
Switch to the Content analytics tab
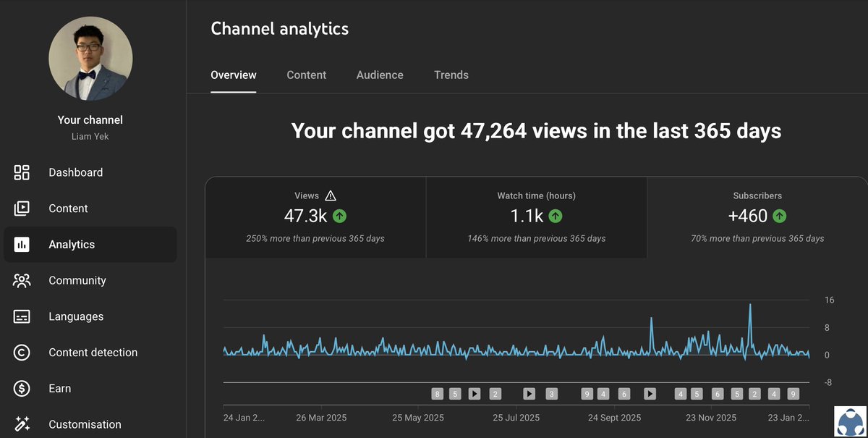307,75
